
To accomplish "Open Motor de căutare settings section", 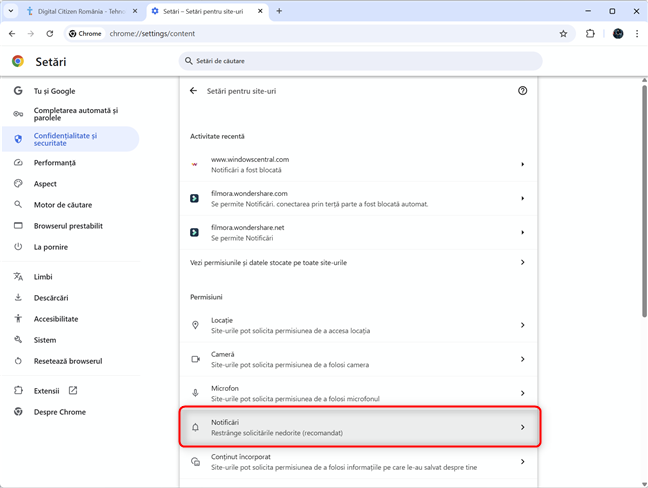I will pyautogui.click(x=61, y=204).
